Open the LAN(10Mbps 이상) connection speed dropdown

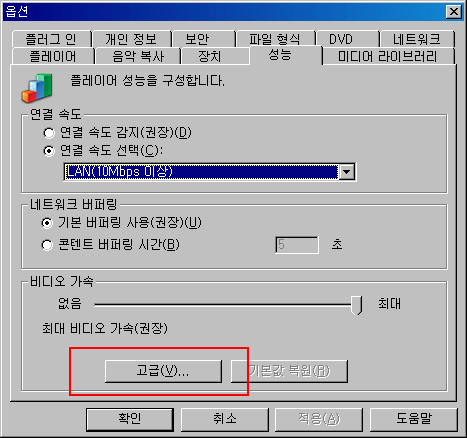pyautogui.click(x=210, y=172)
